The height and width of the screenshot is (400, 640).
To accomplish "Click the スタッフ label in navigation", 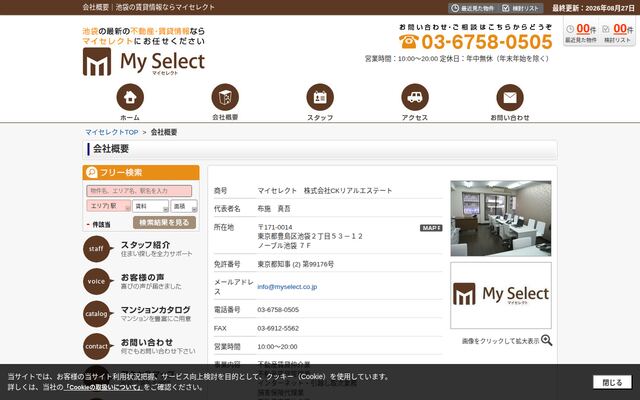I will pos(320,118).
